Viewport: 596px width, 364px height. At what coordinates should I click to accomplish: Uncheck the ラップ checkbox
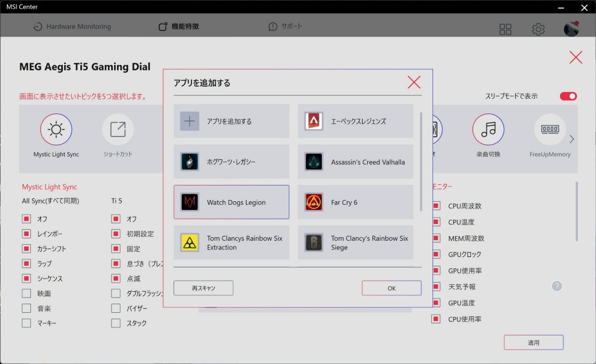coord(26,263)
